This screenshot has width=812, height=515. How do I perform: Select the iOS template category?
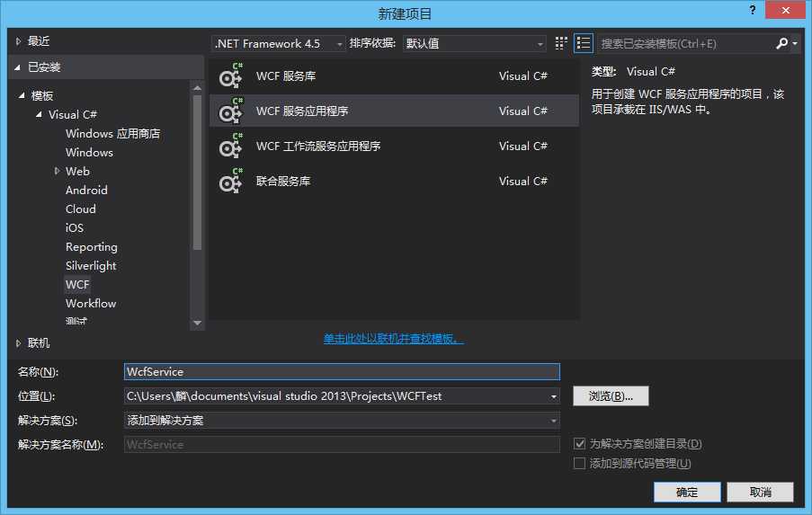click(74, 227)
